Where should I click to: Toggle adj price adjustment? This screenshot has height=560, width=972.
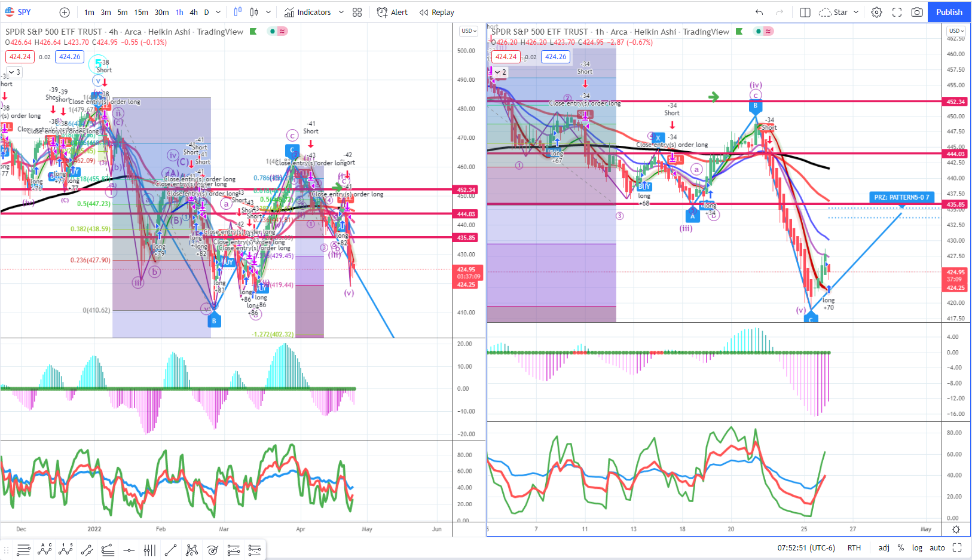point(884,547)
